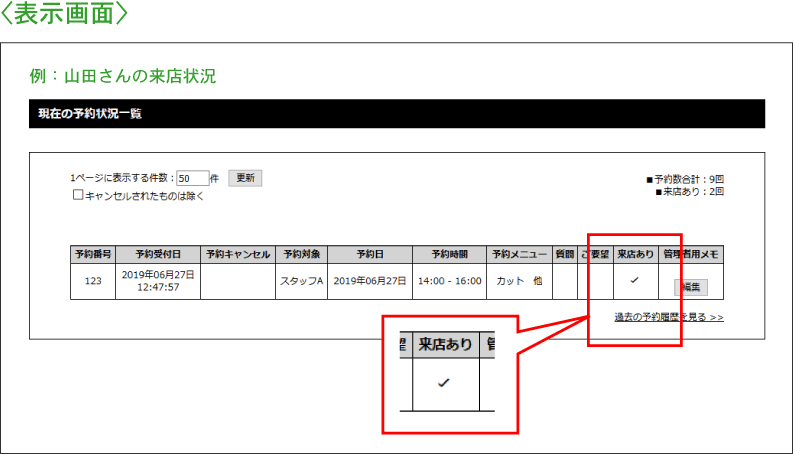
Task: Click the スタッフA cell
Action: [x=300, y=281]
